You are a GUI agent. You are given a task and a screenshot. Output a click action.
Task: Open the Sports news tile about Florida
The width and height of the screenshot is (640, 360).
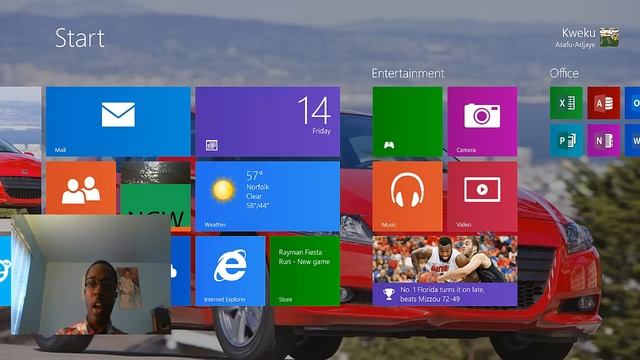click(x=445, y=271)
